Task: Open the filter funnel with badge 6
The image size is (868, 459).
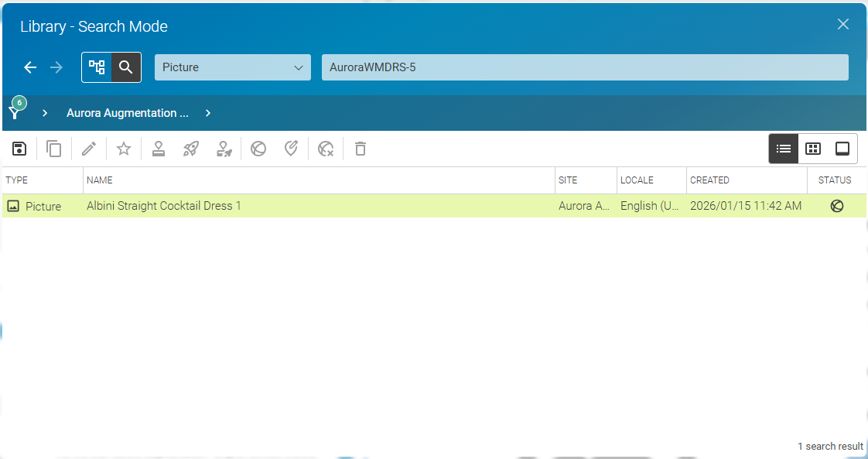Action: (15, 111)
